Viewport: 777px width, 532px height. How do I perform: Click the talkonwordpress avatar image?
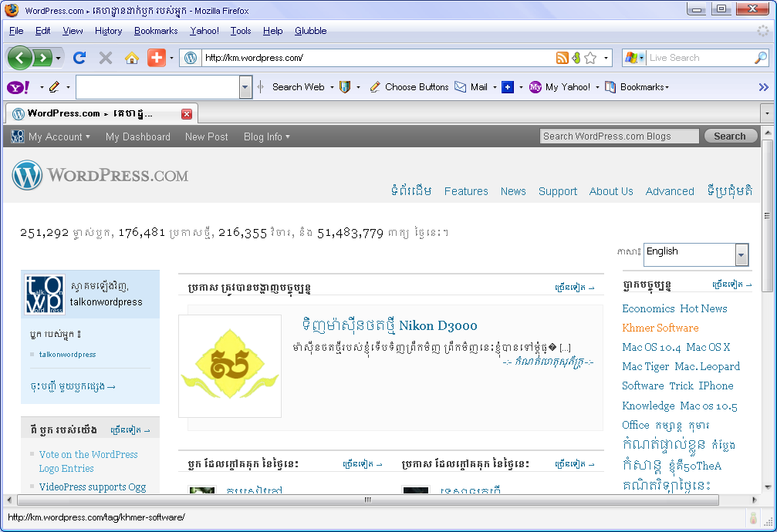pos(45,295)
